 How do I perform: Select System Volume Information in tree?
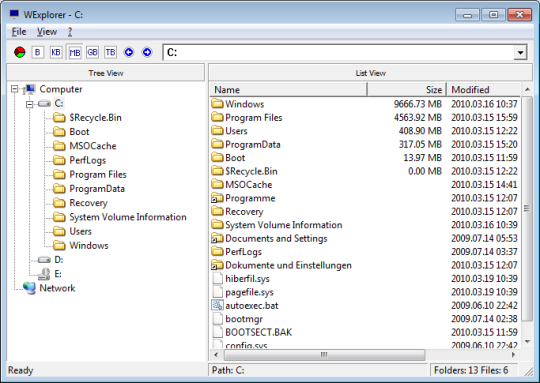pos(128,217)
